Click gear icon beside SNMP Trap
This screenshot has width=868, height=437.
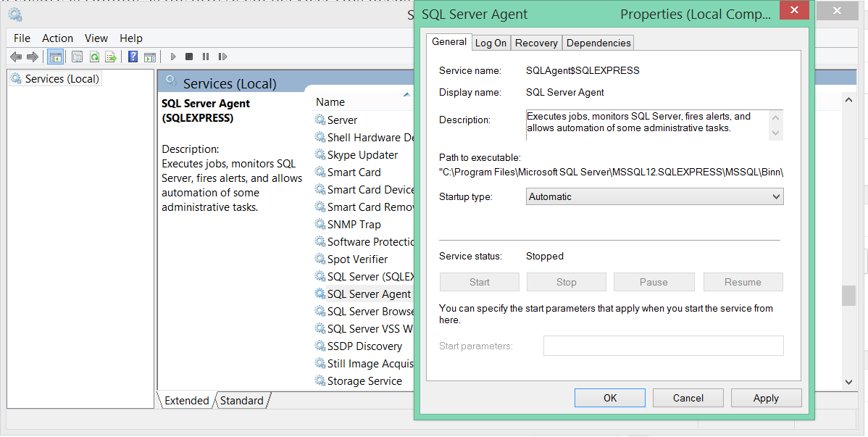(x=320, y=225)
